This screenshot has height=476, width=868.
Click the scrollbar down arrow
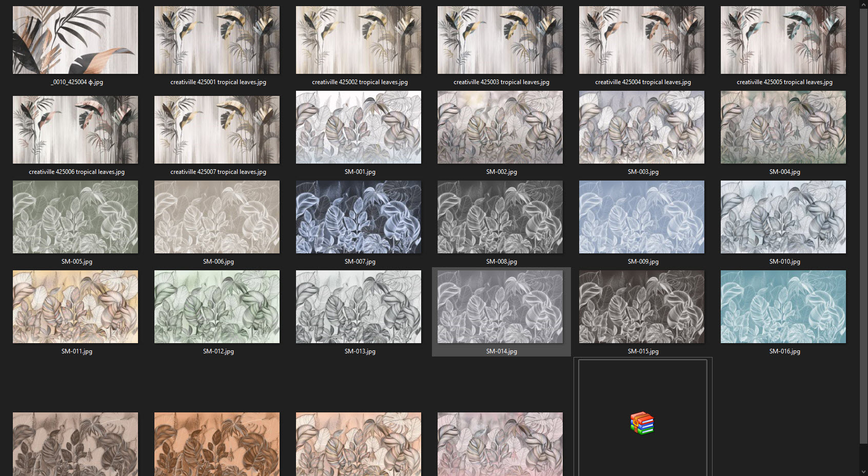coord(863,471)
